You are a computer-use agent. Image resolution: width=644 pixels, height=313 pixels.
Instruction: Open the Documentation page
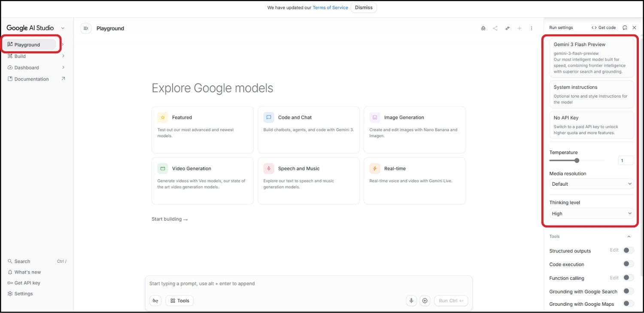pos(30,79)
